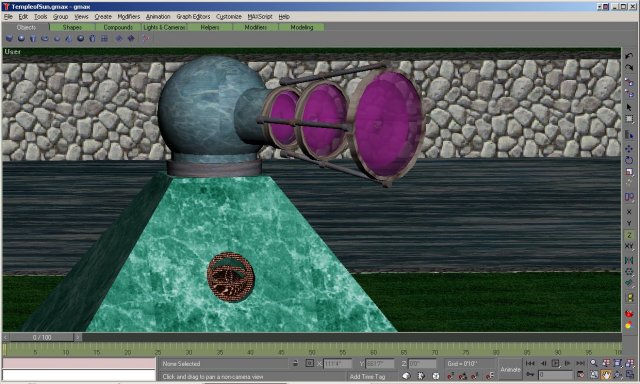
Task: Select the Move transform tool
Action: (629, 149)
